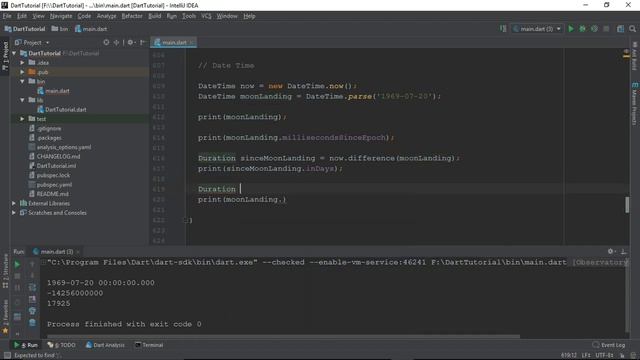The width and height of the screenshot is (640, 360).
Task: Toggle the Structure tool window side tab
Action: pos(5,271)
